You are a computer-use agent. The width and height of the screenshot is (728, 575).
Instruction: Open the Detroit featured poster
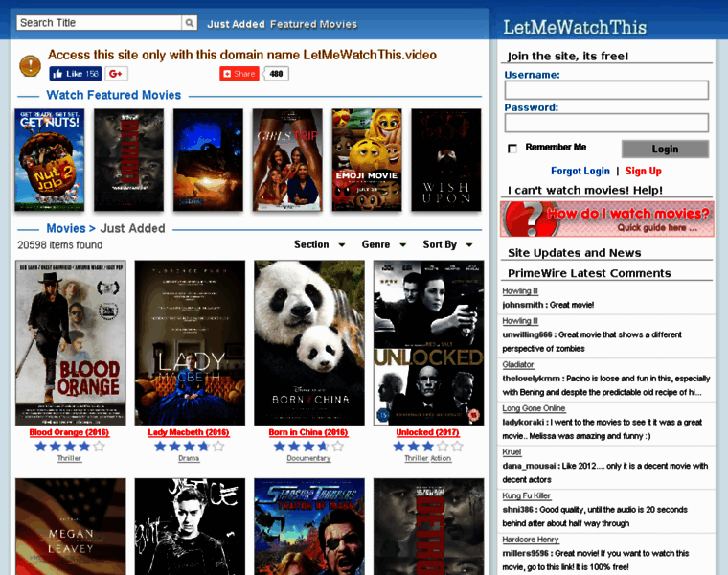[128, 160]
